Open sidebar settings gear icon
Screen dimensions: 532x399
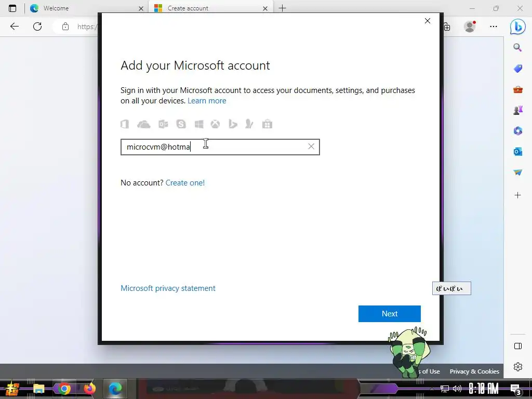tap(518, 367)
